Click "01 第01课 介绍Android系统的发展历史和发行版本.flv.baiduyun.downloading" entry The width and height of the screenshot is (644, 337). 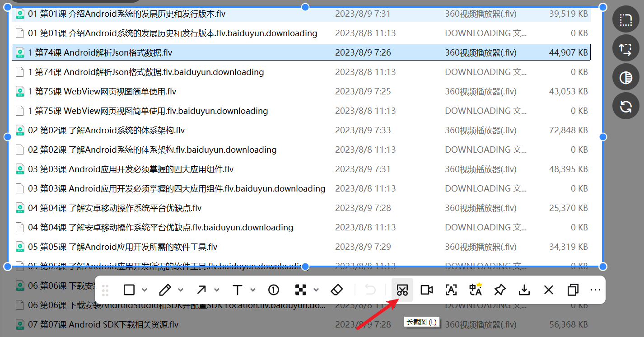click(x=173, y=33)
